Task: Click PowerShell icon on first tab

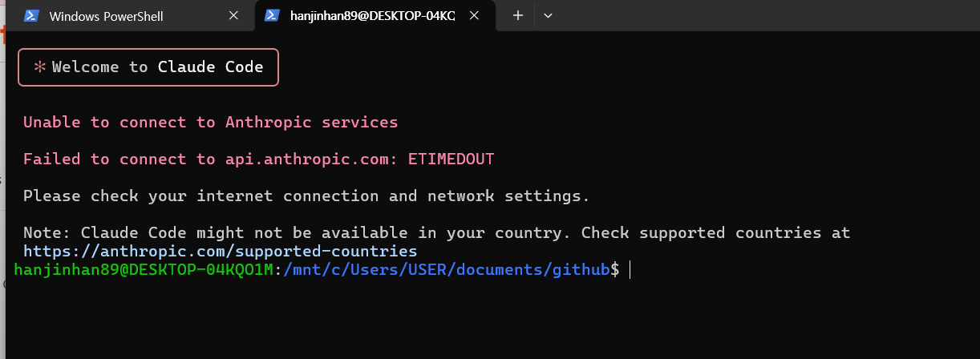Action: point(32,16)
